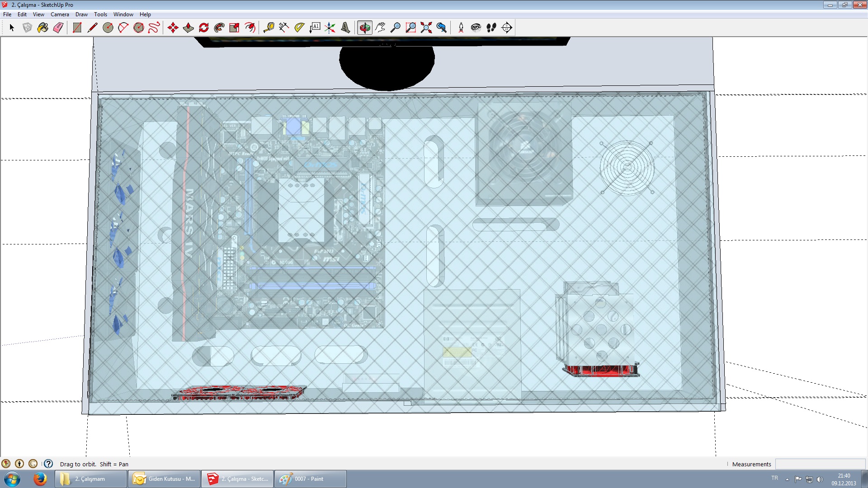The height and width of the screenshot is (488, 868).
Task: Choose the Look Around eye tool
Action: tap(476, 28)
